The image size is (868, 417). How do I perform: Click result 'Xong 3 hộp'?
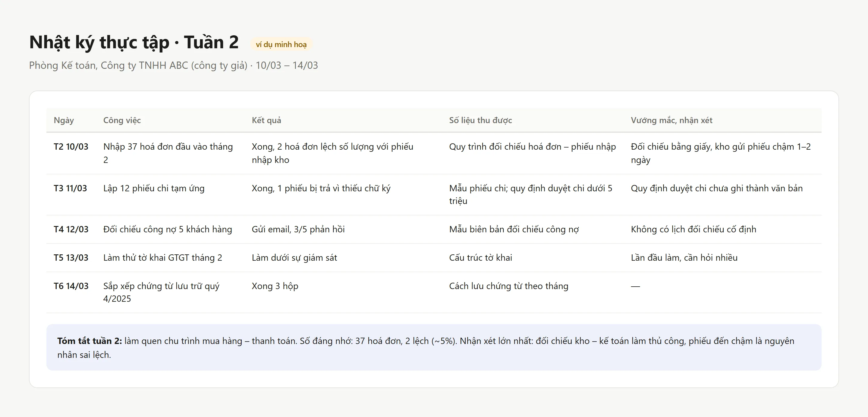pos(275,286)
